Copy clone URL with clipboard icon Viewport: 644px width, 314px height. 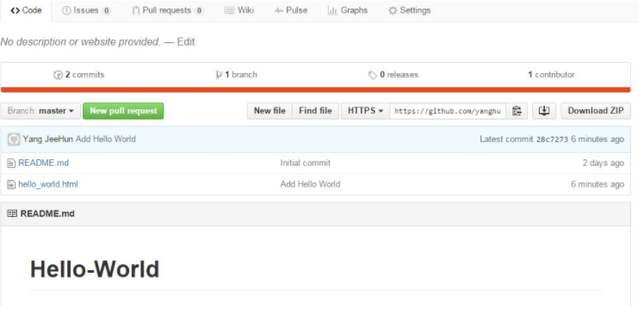tap(517, 111)
